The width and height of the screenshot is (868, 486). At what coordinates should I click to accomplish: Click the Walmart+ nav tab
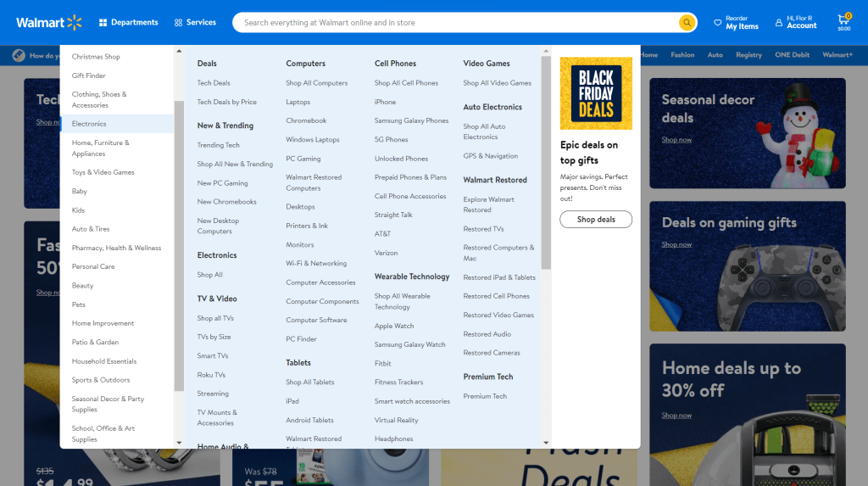(x=837, y=55)
